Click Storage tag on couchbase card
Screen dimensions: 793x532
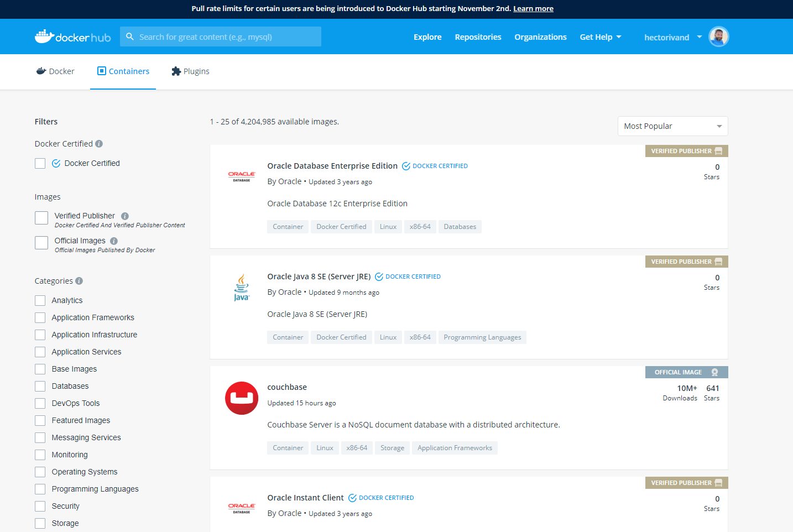click(392, 448)
